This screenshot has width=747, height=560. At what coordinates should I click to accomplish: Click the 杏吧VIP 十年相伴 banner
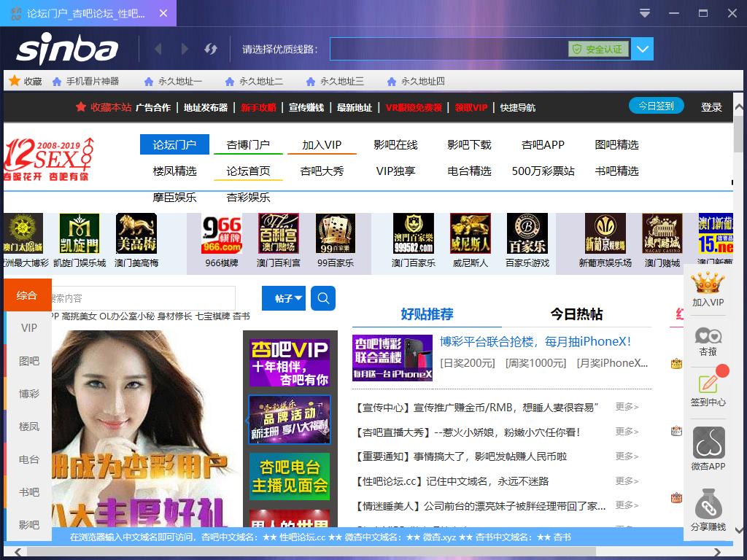pyautogui.click(x=290, y=363)
